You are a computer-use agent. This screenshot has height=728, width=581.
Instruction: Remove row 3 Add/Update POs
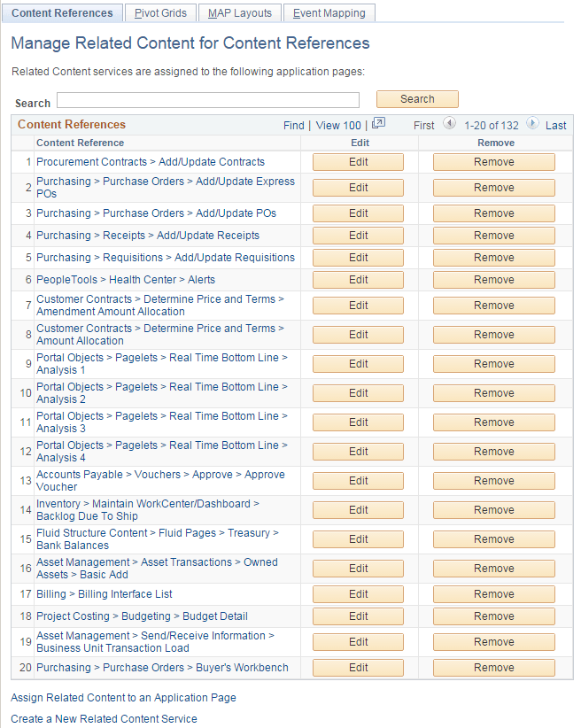(493, 213)
